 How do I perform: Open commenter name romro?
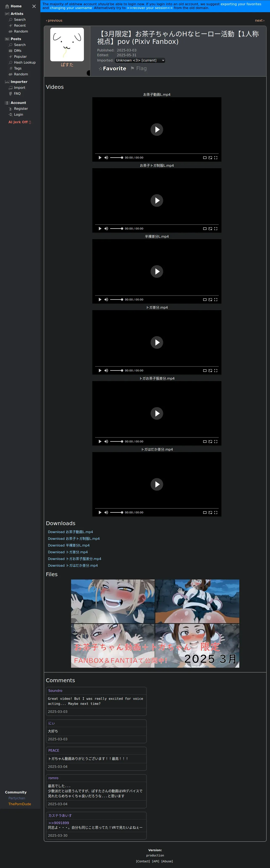pos(53,778)
